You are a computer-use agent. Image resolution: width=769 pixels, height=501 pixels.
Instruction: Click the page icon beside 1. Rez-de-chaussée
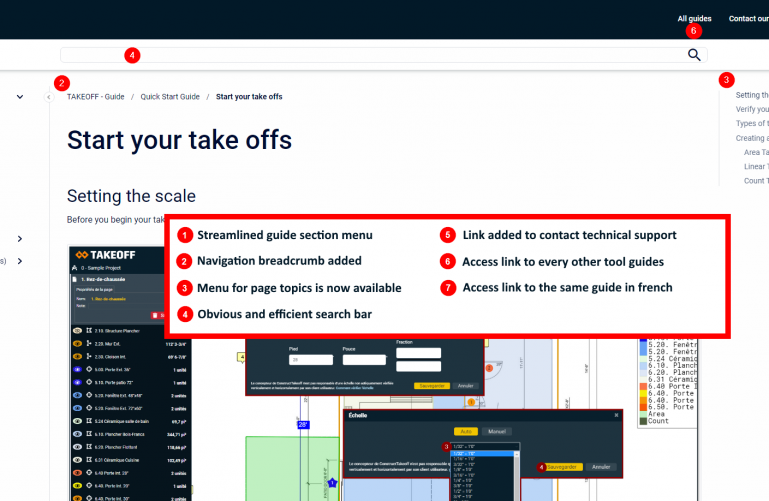coord(75,279)
